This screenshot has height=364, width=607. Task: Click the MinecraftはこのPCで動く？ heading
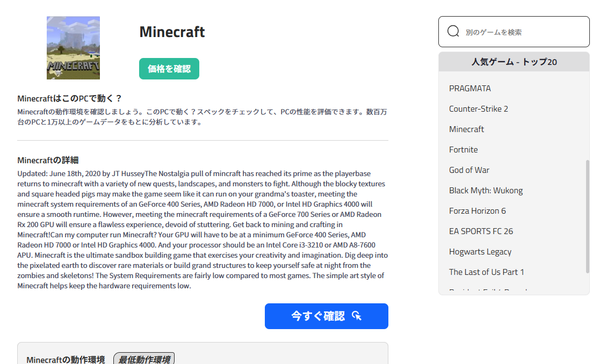point(70,98)
